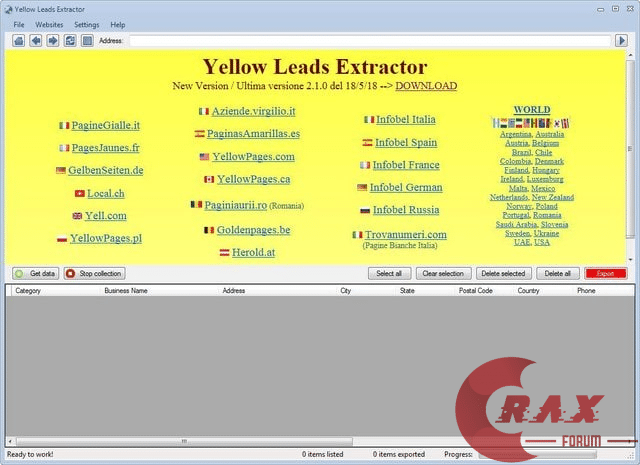Go back with the left arrow icon

[x=36, y=40]
